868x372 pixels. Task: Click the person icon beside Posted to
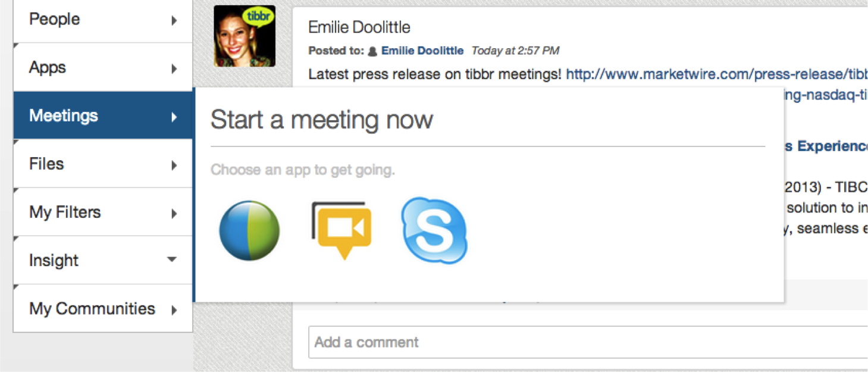(x=372, y=51)
